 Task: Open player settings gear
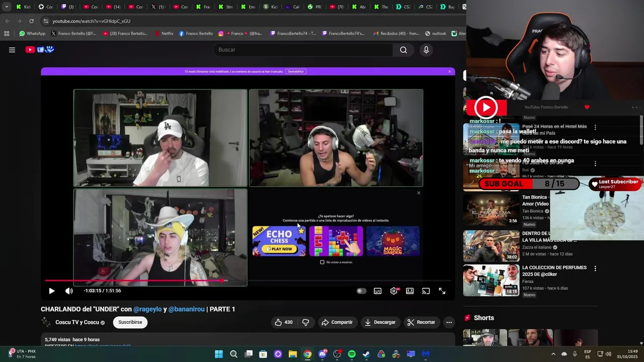[394, 291]
